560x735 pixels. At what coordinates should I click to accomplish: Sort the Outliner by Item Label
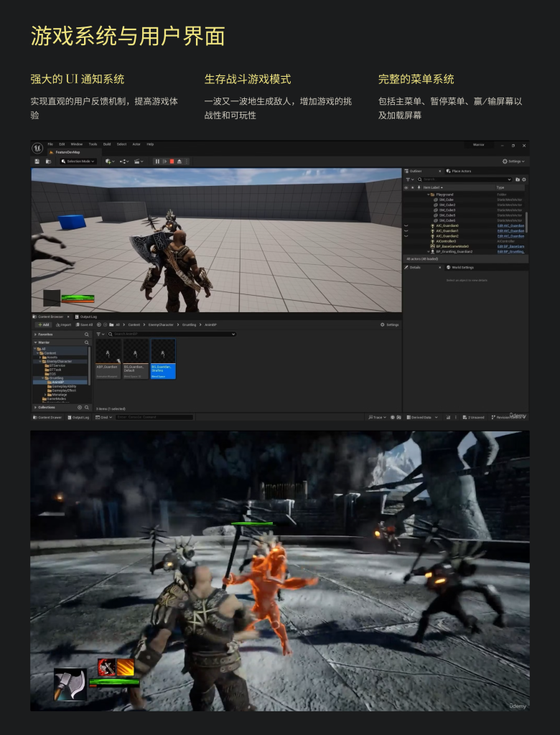click(x=433, y=187)
